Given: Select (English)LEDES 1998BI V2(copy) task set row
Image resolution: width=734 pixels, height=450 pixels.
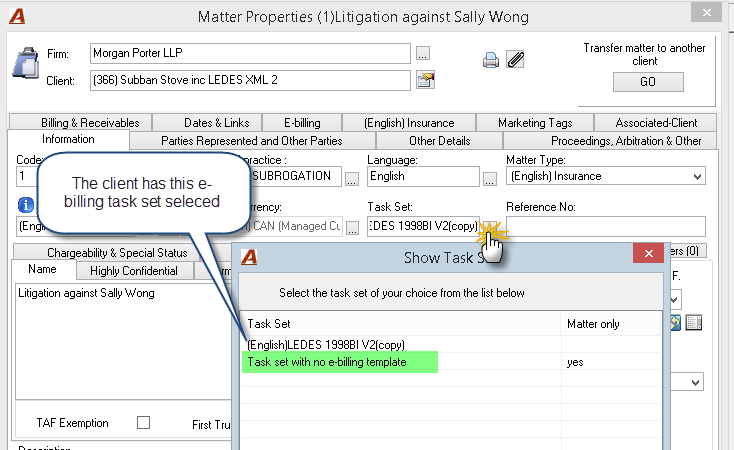Looking at the screenshot, I should [451, 345].
